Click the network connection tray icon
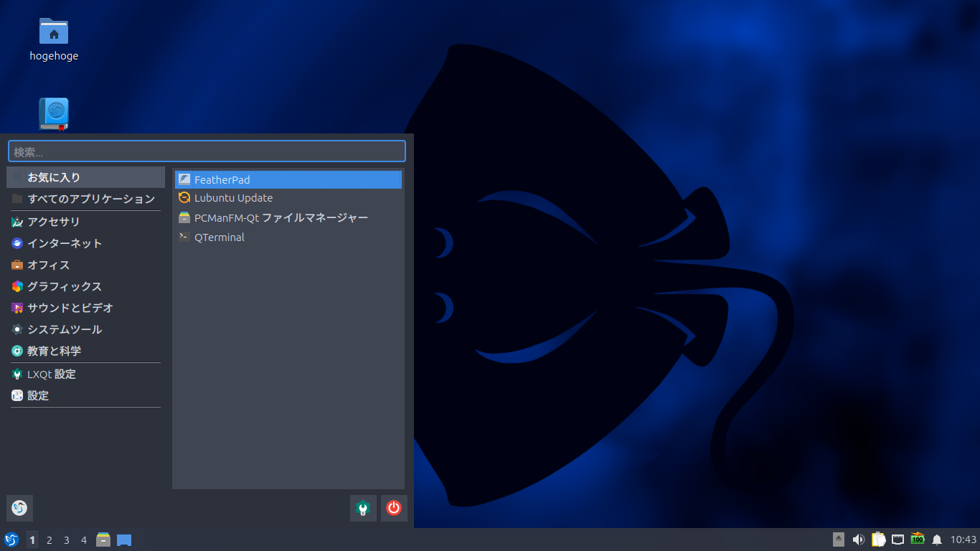Screen dimensions: 980x551 coord(897,540)
